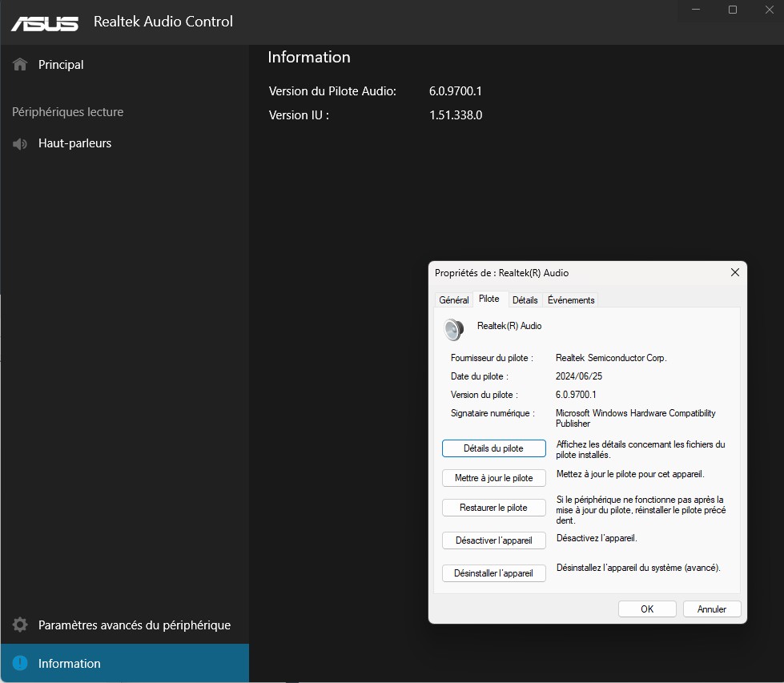
Task: Cancel the dialog with Annuler
Action: pos(711,609)
